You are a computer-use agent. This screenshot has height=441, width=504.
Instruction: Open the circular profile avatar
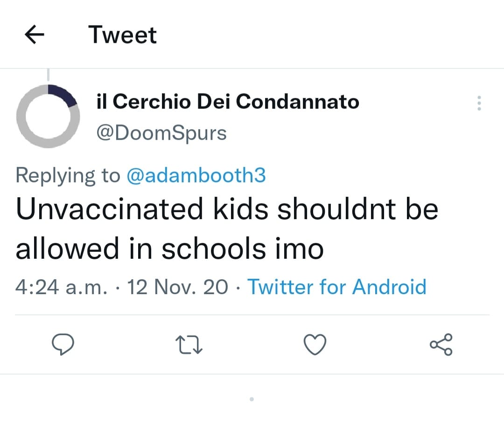(x=48, y=116)
